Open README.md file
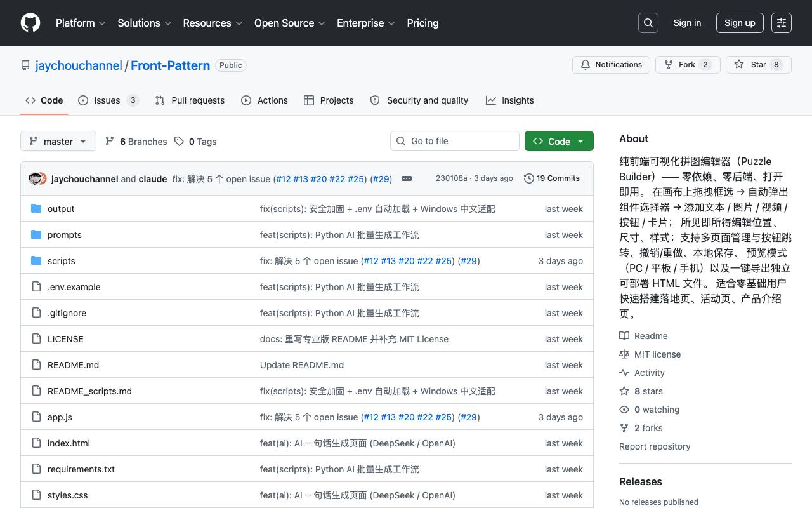Viewport: 812px width, 508px height. pos(73,365)
